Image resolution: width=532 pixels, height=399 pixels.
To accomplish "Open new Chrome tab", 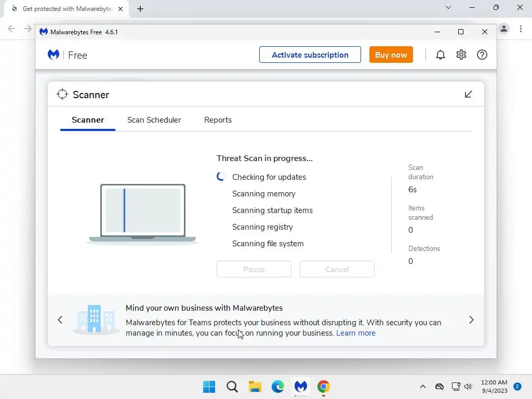I will pyautogui.click(x=140, y=9).
